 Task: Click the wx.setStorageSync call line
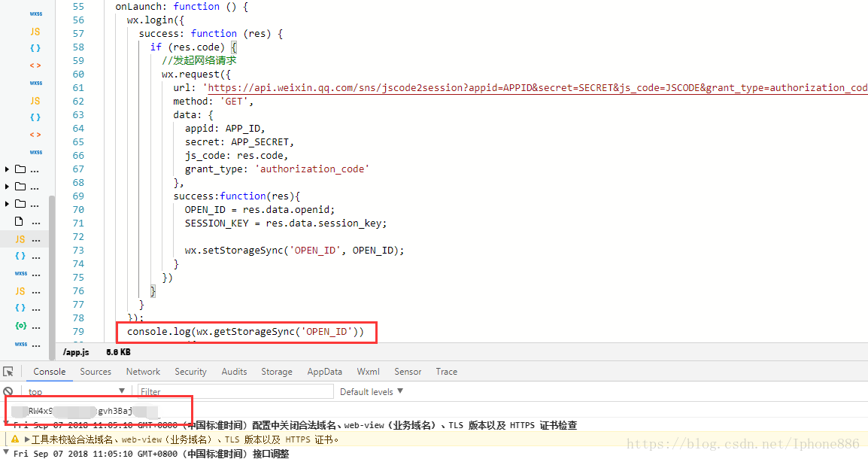[295, 251]
